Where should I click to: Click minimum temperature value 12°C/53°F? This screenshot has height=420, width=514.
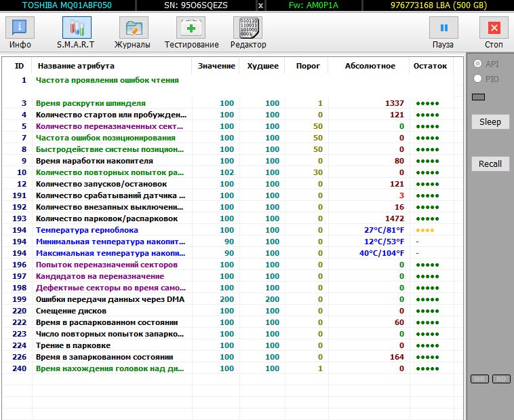(384, 242)
